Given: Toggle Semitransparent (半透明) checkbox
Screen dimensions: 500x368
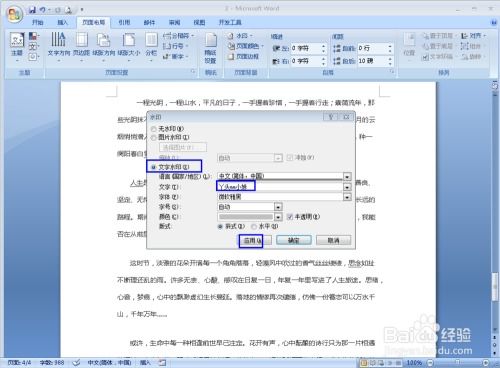Looking at the screenshot, I should (290, 217).
